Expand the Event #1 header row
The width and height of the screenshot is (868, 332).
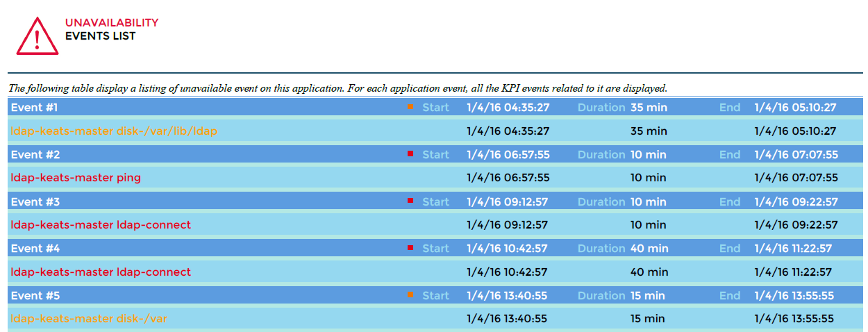pos(208,108)
